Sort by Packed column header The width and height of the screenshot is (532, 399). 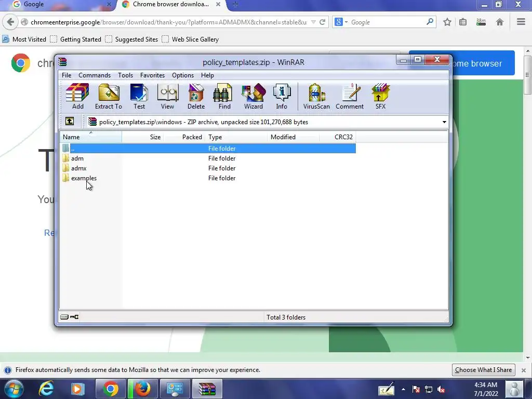[x=184, y=137]
